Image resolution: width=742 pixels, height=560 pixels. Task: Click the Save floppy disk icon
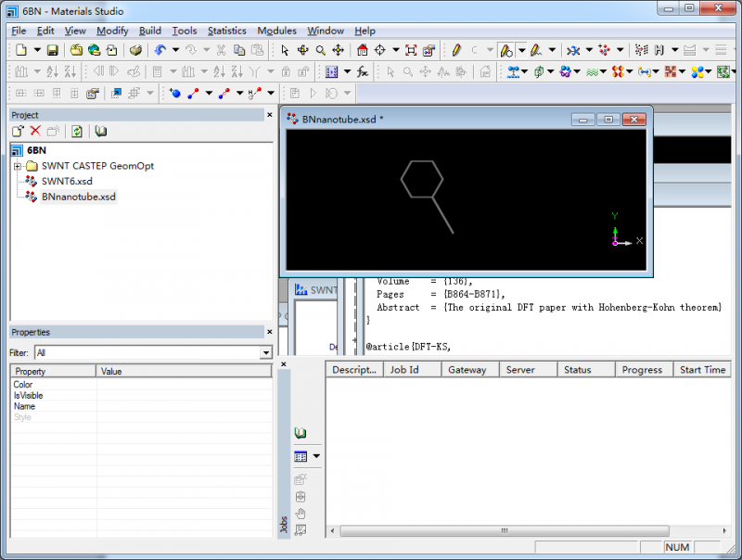[x=52, y=50]
